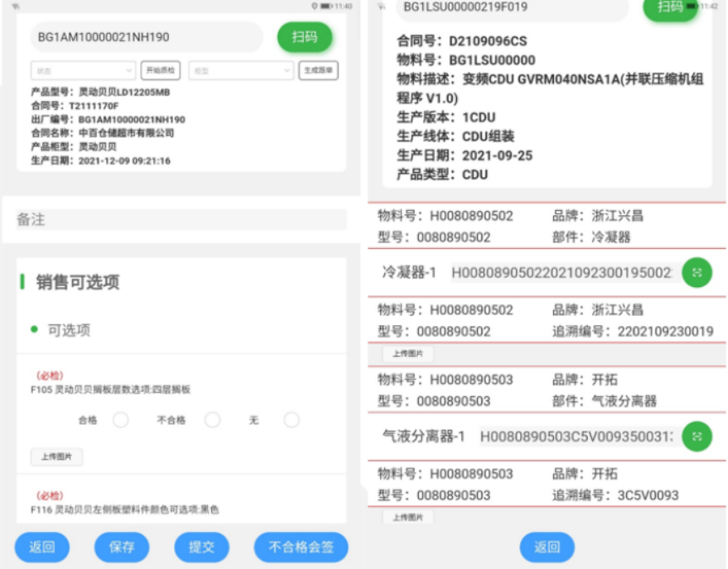This screenshot has width=728, height=569.
Task: Open 不合格会签 at the bottom
Action: click(x=301, y=547)
